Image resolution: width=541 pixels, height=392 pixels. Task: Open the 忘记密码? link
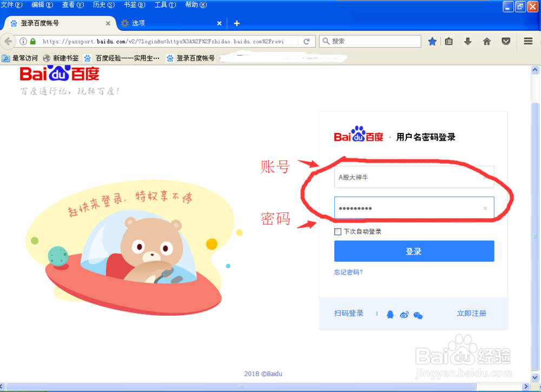[x=348, y=273]
